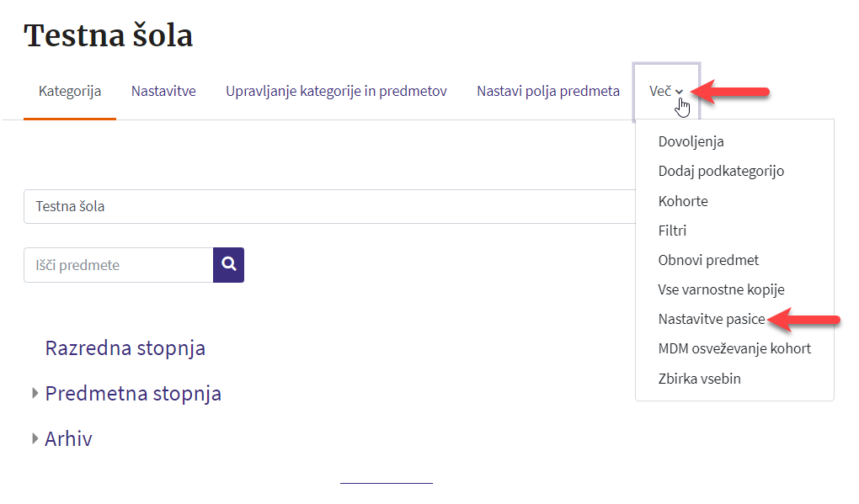Screen dimensions: 859x504
Task: Expand the Predmetna stopnja category arrow
Action: pyautogui.click(x=35, y=393)
